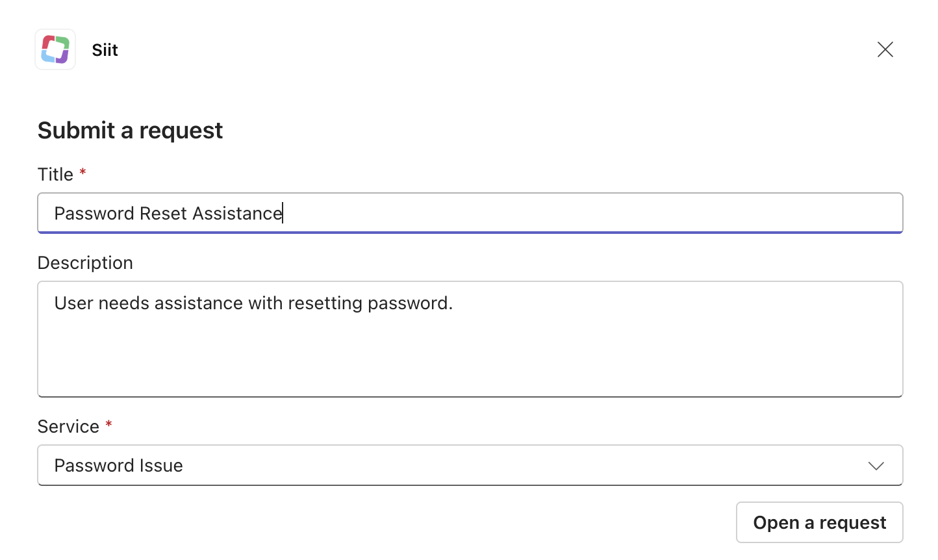Click the Siit app logo icon
This screenshot has height=560, width=938.
click(x=55, y=49)
